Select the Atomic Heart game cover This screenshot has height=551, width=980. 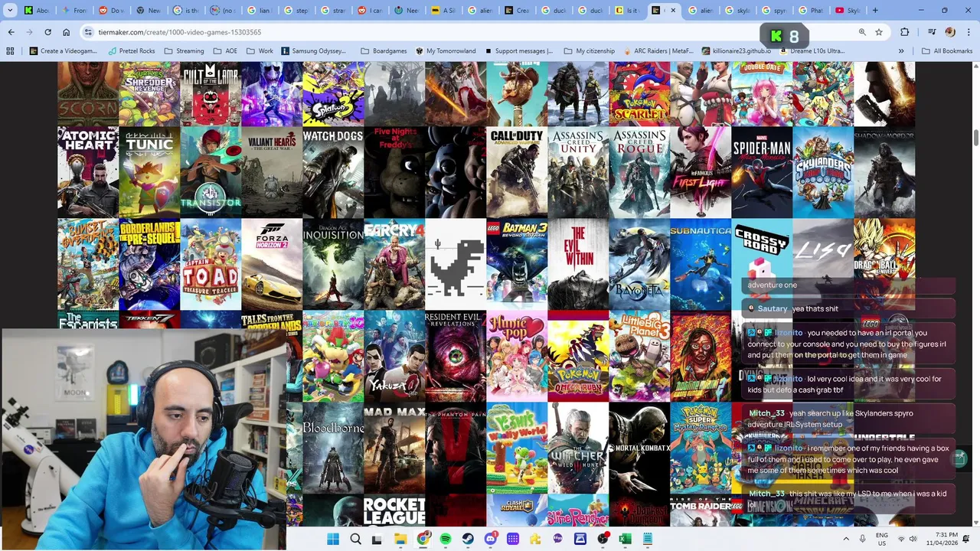click(88, 172)
